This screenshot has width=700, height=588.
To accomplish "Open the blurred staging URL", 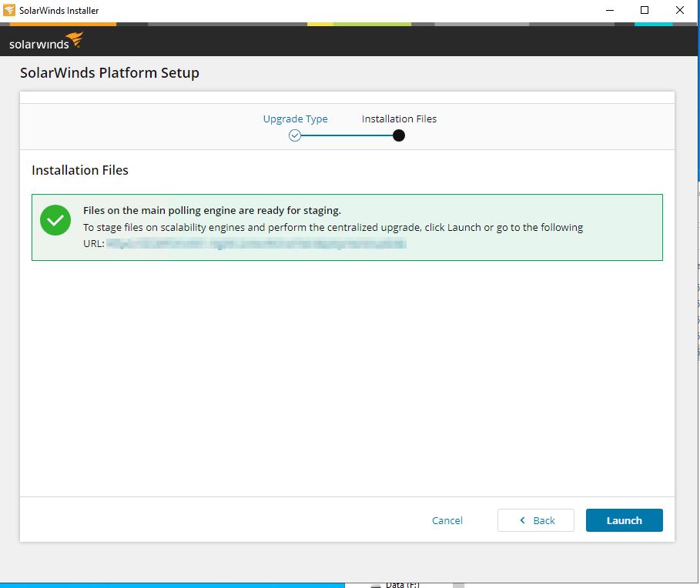I will pos(256,243).
